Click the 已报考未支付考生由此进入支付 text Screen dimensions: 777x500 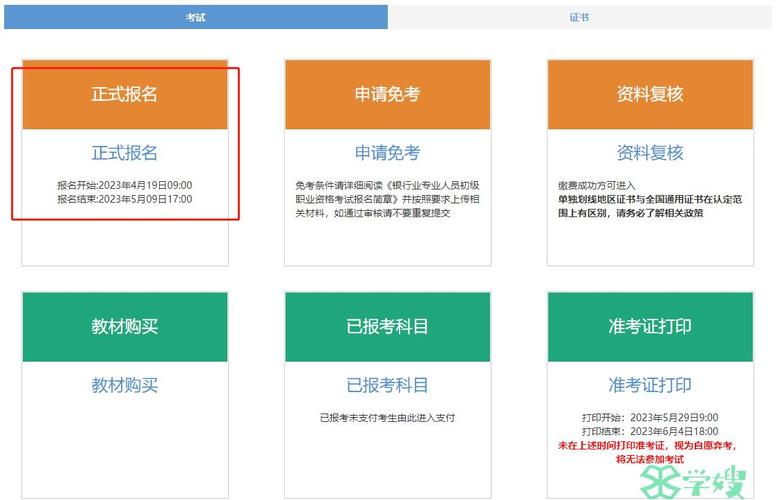[x=388, y=418]
